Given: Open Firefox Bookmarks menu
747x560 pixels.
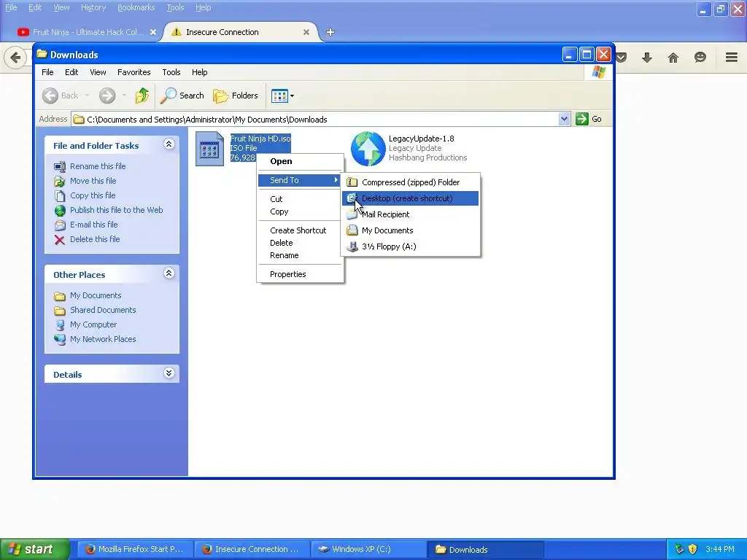Looking at the screenshot, I should [x=136, y=7].
